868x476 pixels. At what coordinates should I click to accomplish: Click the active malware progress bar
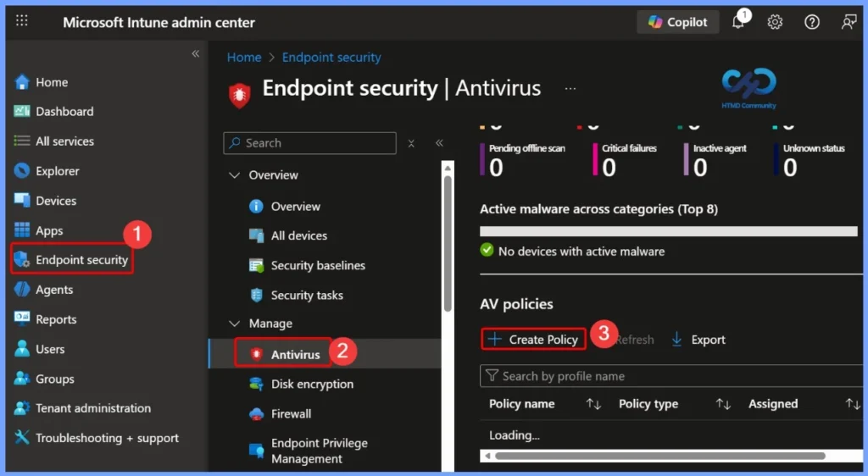click(x=669, y=231)
